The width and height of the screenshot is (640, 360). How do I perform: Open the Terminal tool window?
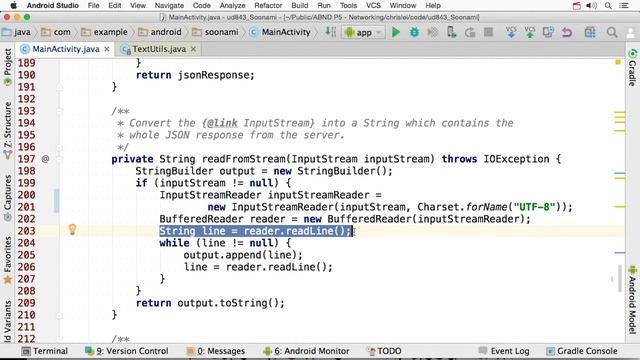pyautogui.click(x=45, y=351)
